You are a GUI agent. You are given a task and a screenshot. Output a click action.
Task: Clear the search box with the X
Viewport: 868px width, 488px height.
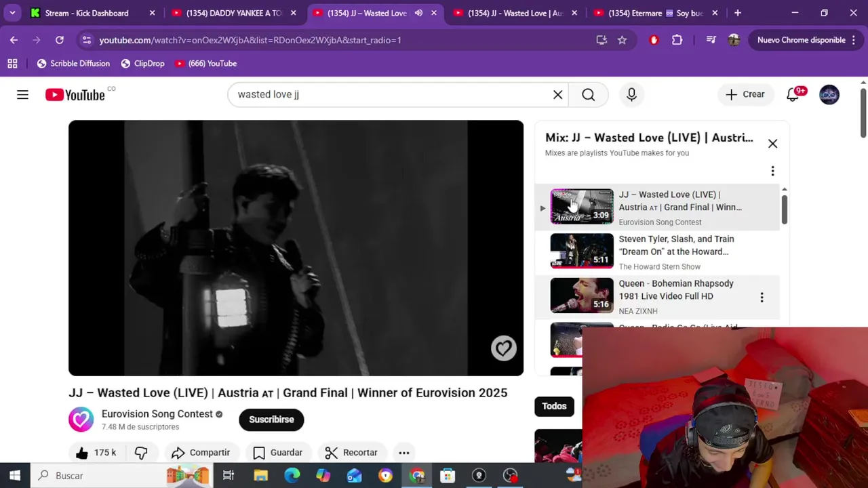[x=557, y=95]
